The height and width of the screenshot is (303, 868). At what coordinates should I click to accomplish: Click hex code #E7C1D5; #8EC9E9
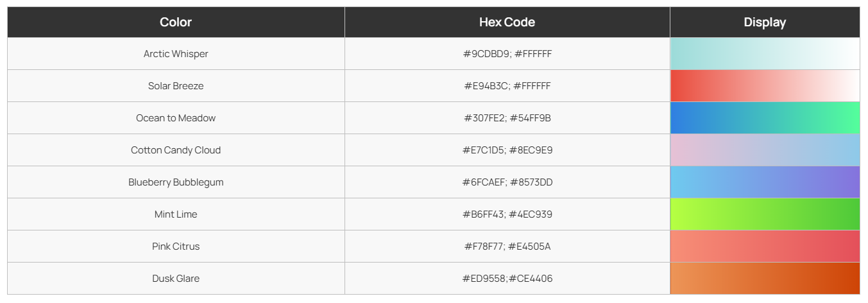tap(507, 150)
